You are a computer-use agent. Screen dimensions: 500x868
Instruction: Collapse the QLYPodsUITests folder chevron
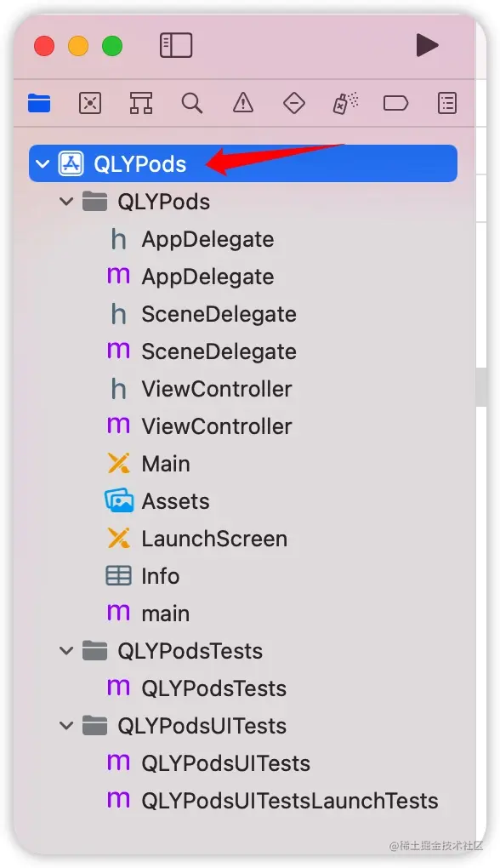click(x=66, y=725)
